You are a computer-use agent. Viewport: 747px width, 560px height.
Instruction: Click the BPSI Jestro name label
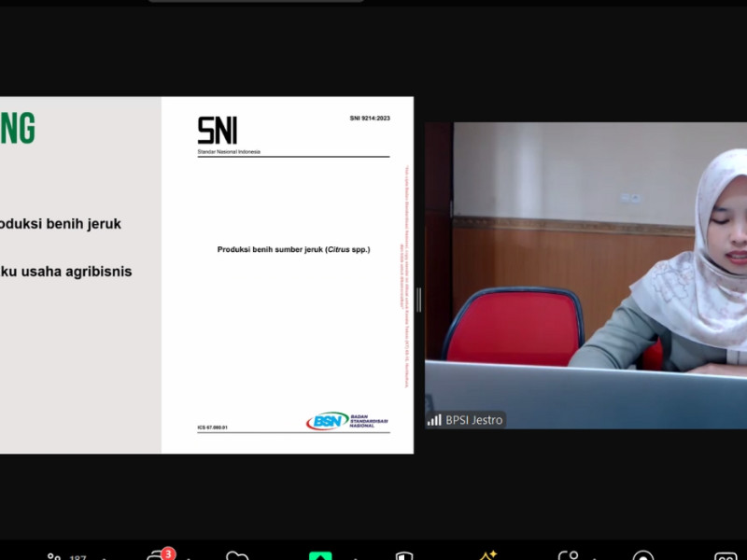[x=473, y=420]
